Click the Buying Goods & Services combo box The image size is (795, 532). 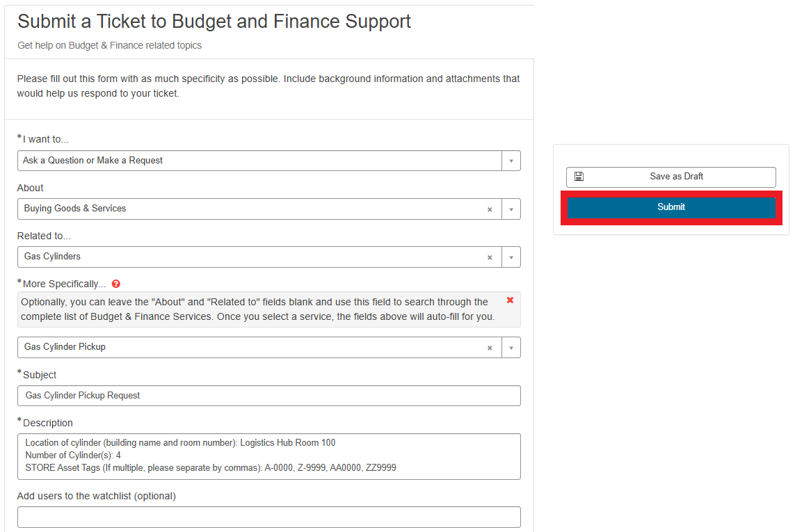pos(250,209)
